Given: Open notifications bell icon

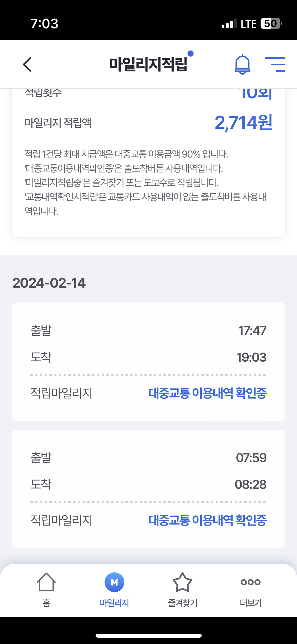Looking at the screenshot, I should coord(242,65).
